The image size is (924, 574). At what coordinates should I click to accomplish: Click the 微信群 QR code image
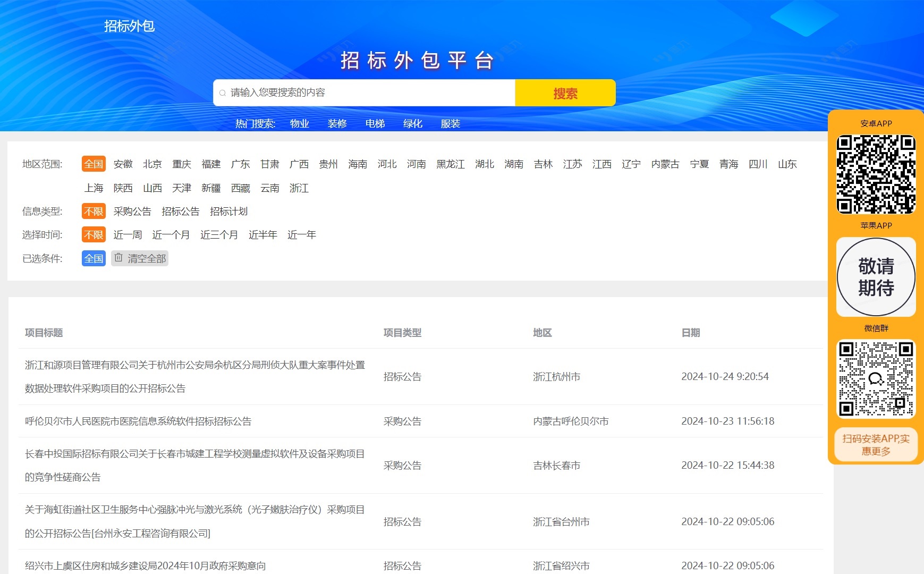click(876, 378)
